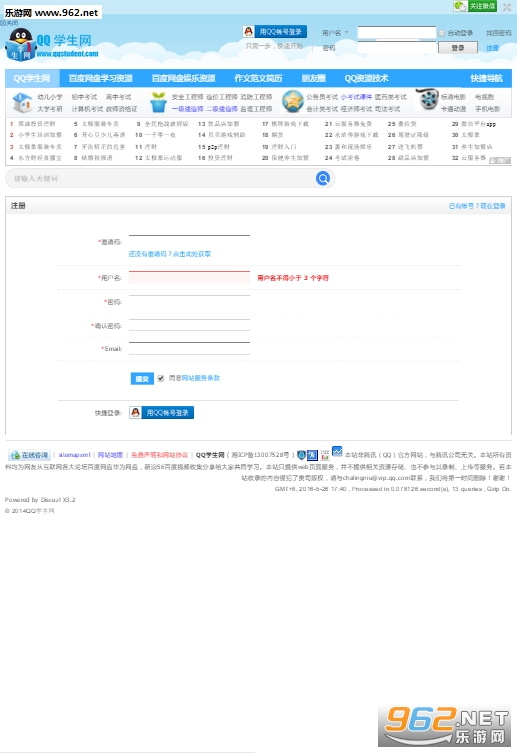517x753 pixels.
Task: Open the Discuz! footer link
Action: (x=51, y=500)
